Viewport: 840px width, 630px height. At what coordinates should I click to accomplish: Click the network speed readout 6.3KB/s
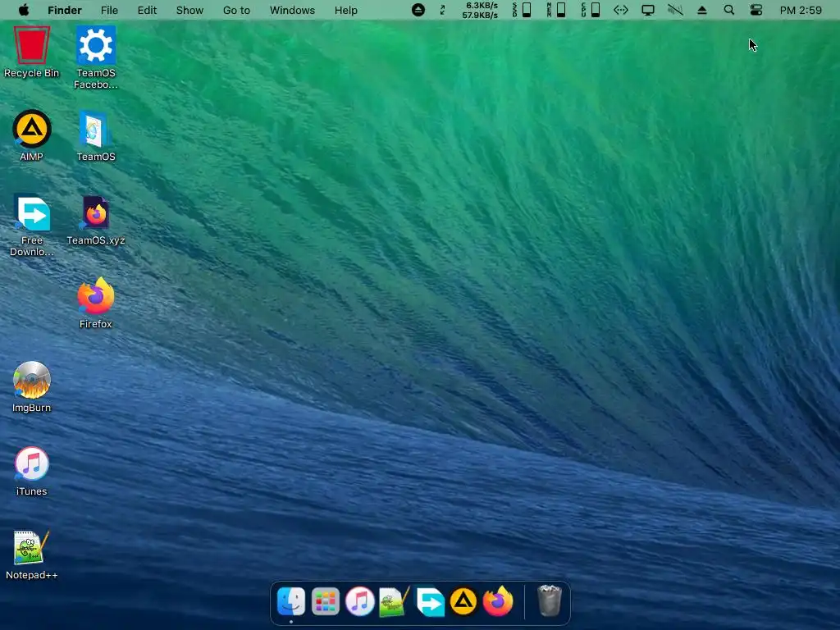(x=482, y=6)
